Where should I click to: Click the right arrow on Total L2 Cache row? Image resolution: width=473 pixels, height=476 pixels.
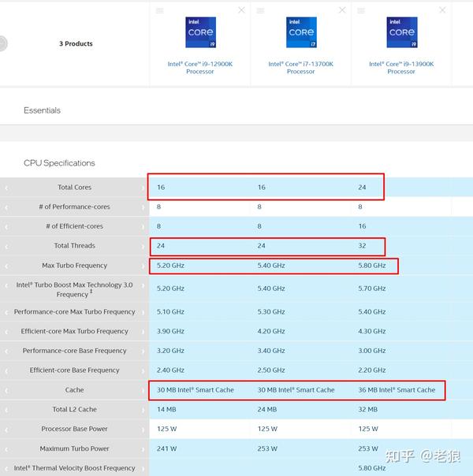point(143,410)
